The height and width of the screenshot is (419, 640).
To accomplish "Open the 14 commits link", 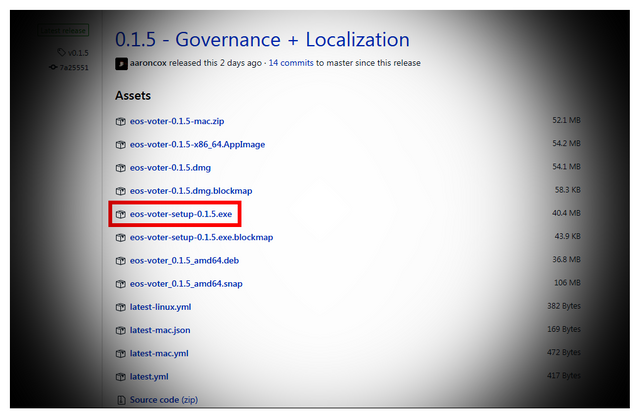I will click(291, 63).
